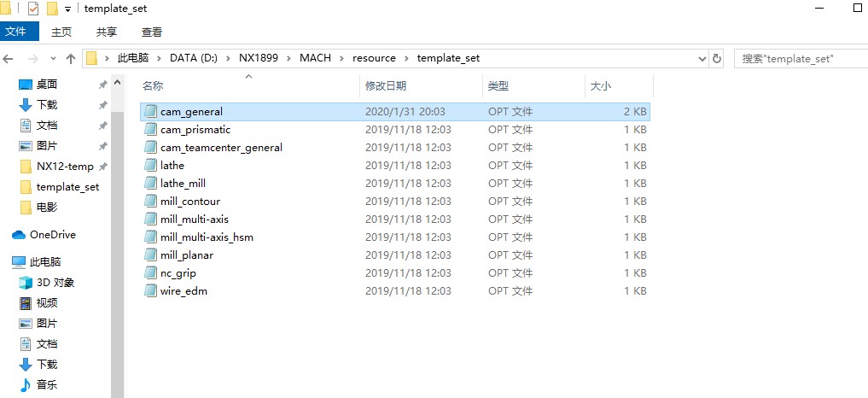The width and height of the screenshot is (868, 398).
Task: Open the 查看 ribbon tab
Action: click(152, 32)
